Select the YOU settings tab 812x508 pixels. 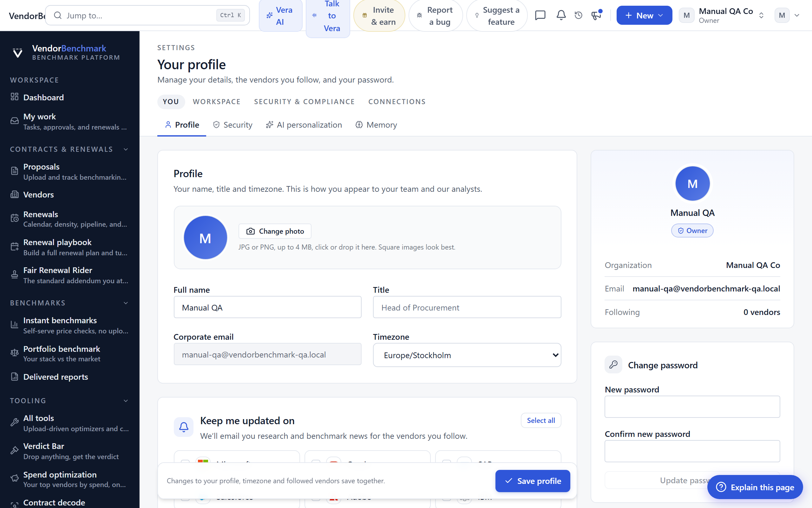[x=171, y=102]
